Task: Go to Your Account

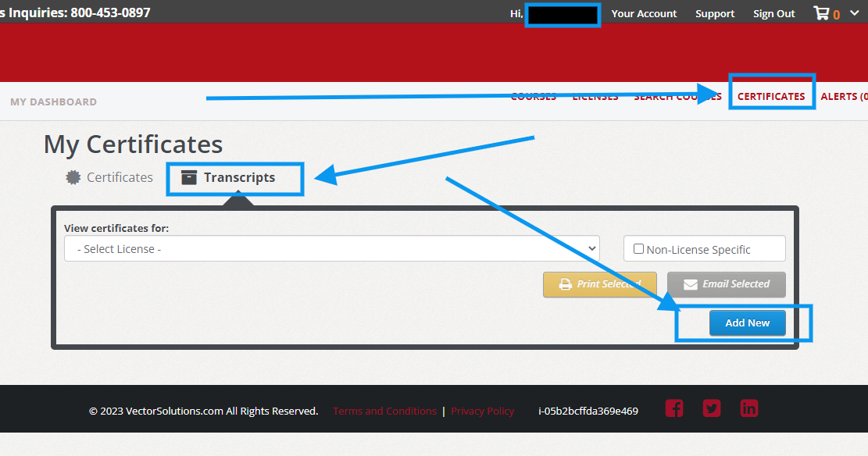Action: pos(643,12)
